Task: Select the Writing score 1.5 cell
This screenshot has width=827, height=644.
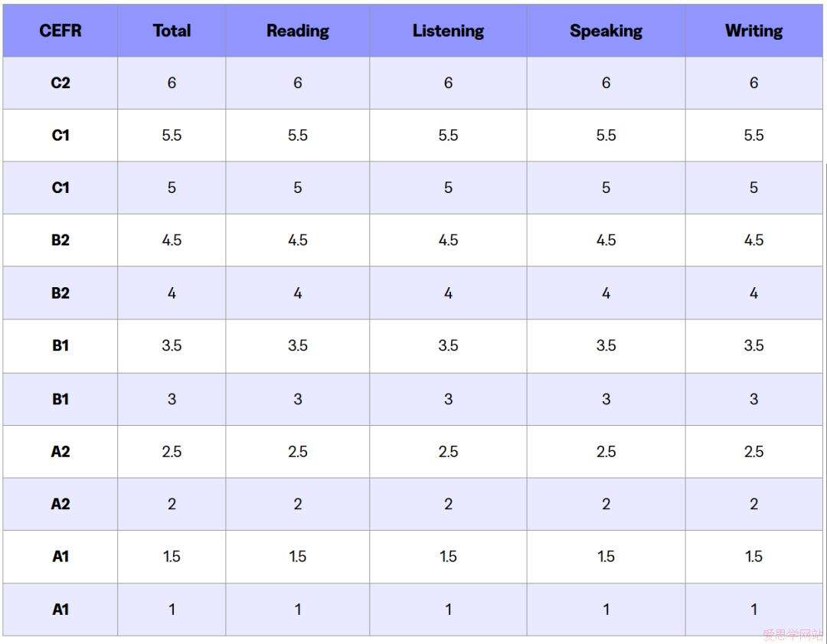Action: pos(753,557)
